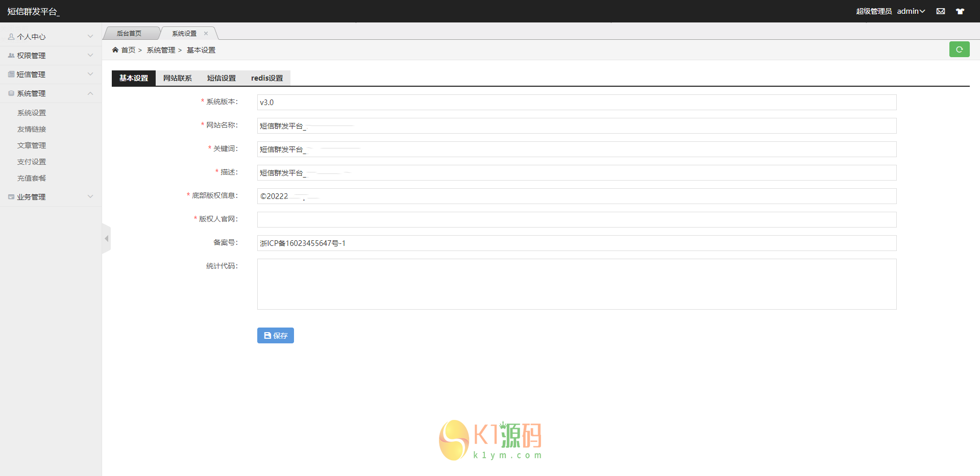980x476 pixels.
Task: Click the permission management group icon
Action: pyautogui.click(x=11, y=56)
